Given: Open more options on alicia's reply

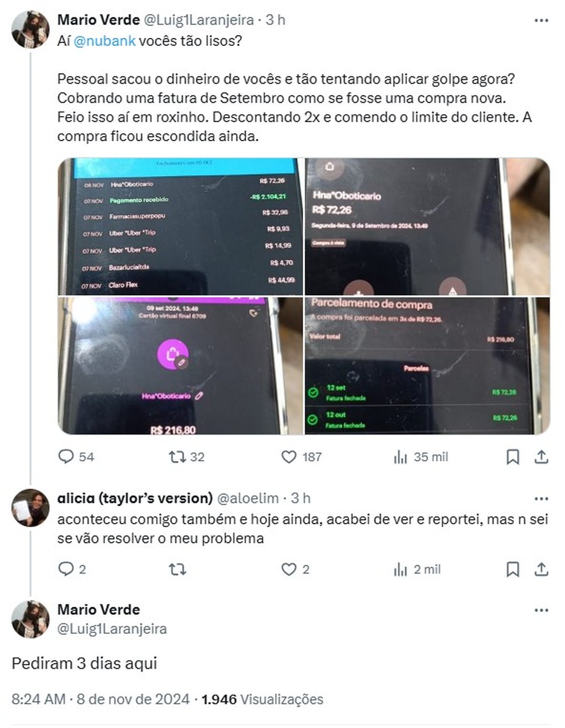Looking at the screenshot, I should (541, 498).
